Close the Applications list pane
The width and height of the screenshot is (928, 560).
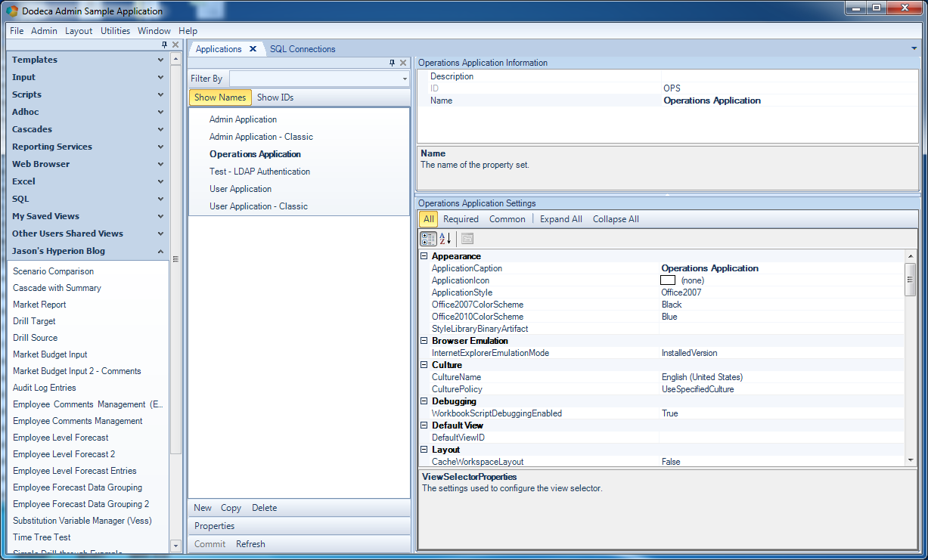click(x=403, y=63)
